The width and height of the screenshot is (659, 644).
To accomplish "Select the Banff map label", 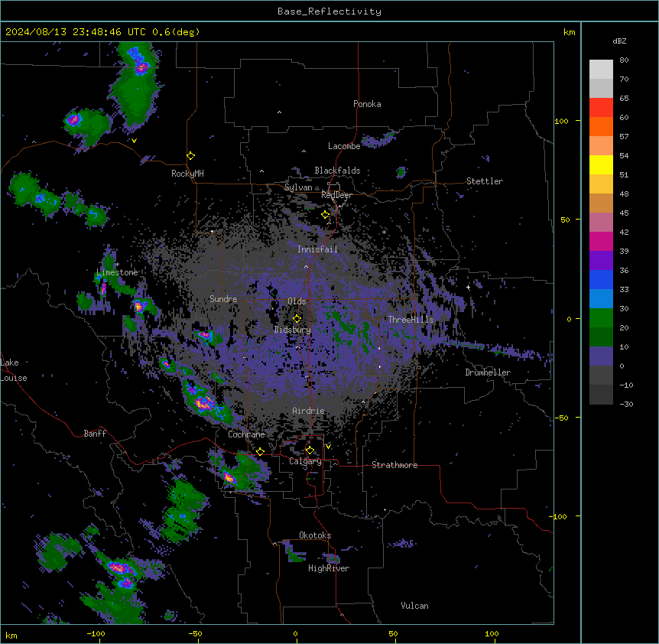I will coord(95,434).
